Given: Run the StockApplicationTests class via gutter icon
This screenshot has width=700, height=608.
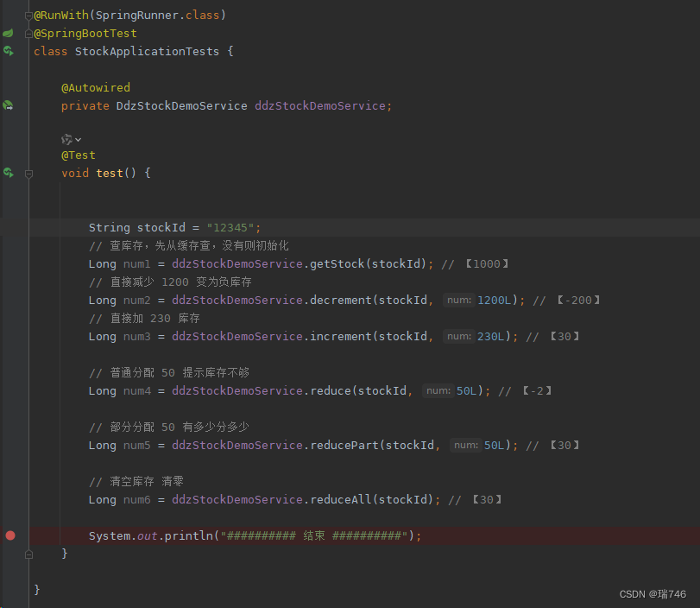Looking at the screenshot, I should pyautogui.click(x=7, y=51).
